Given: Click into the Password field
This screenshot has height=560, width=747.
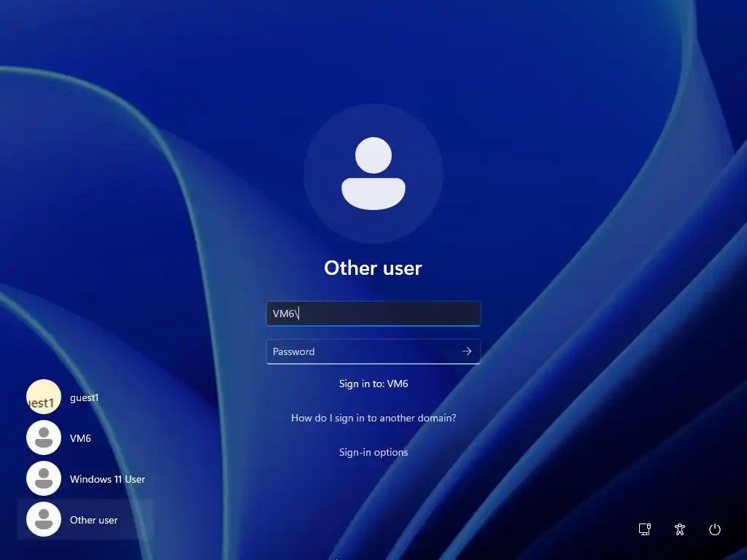Looking at the screenshot, I should click(373, 351).
